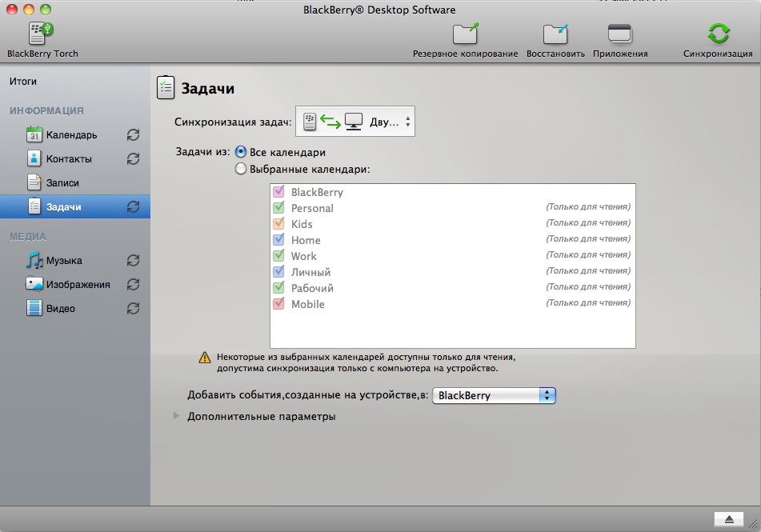This screenshot has width=761, height=532.
Task: Select the Выбранные календари radio button
Action: tap(241, 169)
